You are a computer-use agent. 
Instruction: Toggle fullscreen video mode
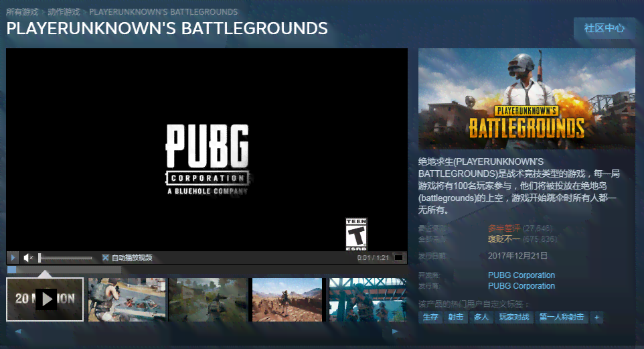(398, 258)
